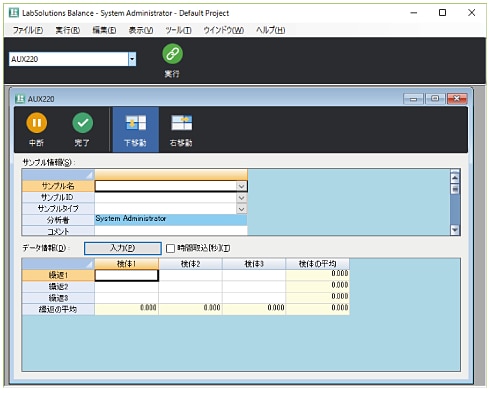Pause with the orange 中断 icon

click(36, 123)
